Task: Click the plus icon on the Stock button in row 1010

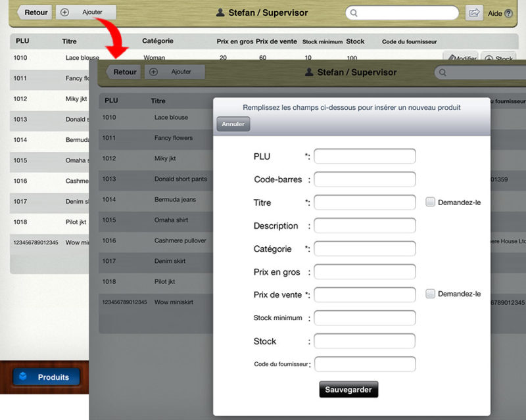Action: coord(489,58)
